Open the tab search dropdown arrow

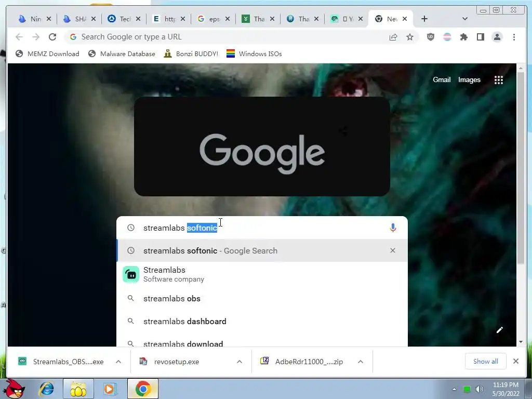pos(465,19)
